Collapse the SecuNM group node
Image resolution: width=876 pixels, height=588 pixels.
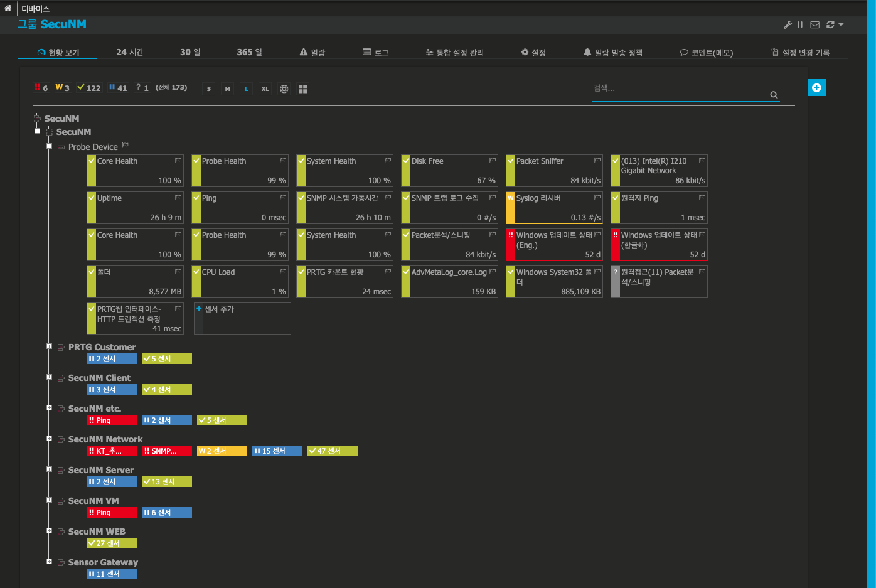point(37,131)
